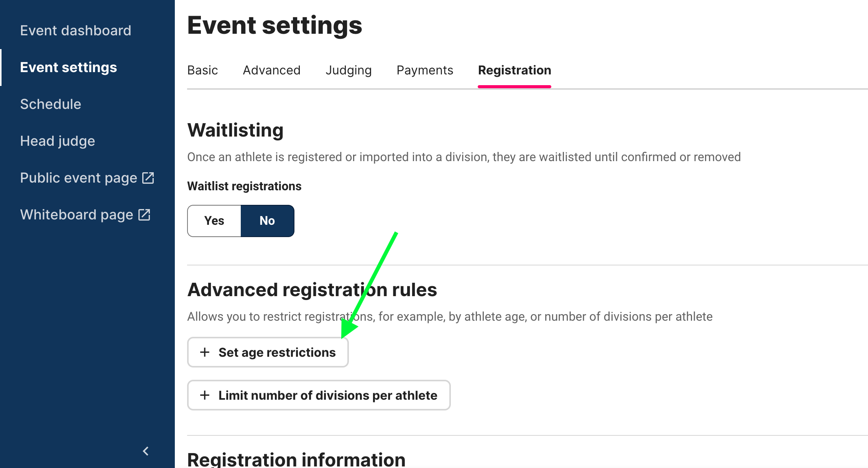This screenshot has height=468, width=868.
Task: Switch to the Basic settings tab
Action: pos(202,70)
